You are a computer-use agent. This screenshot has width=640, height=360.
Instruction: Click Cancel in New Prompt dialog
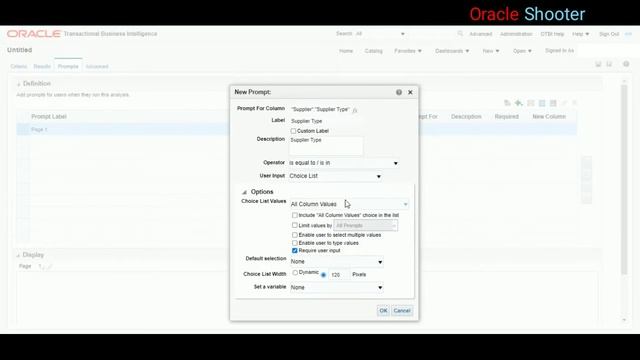402,311
